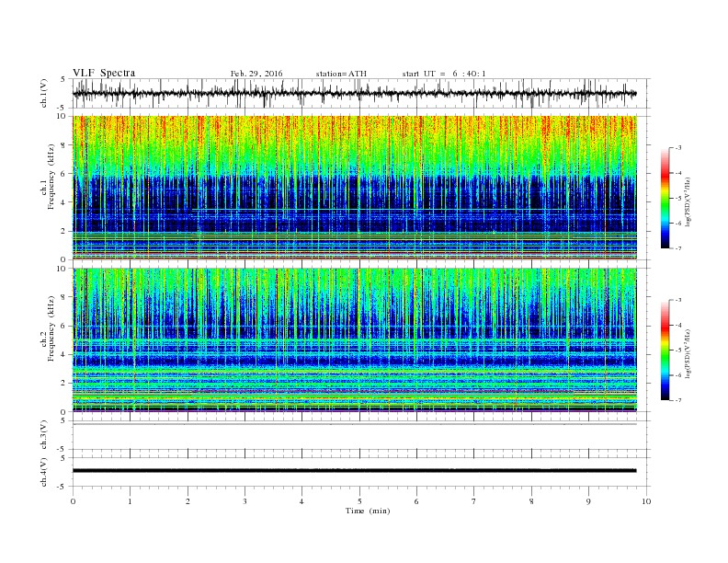Click the "VLF Spectra" plot title
This screenshot has height=563, width=728.
tap(104, 73)
